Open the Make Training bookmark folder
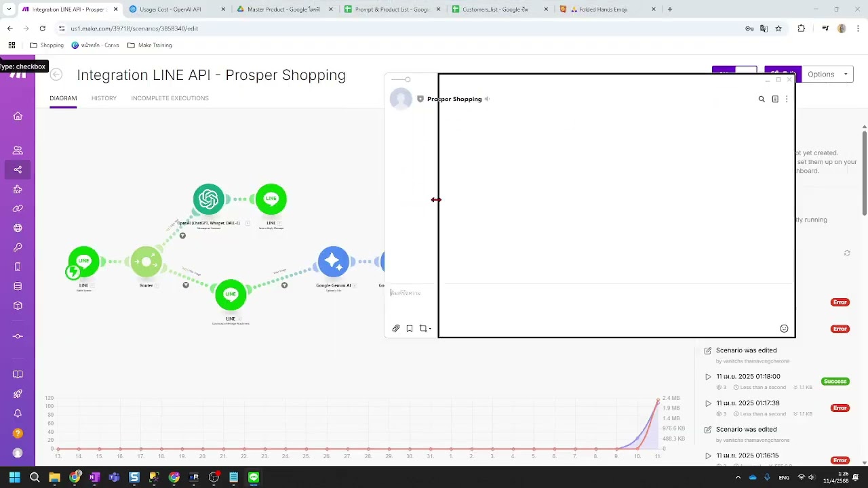Screen dimensions: 868x488 pos(149,45)
